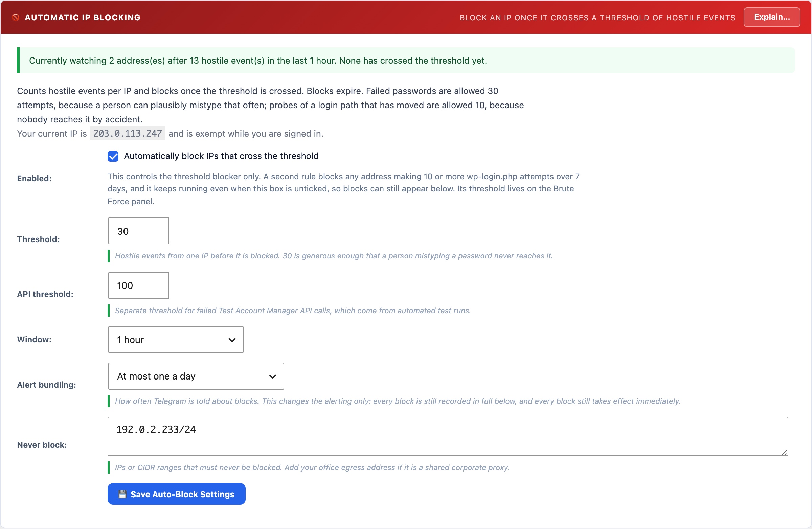The height and width of the screenshot is (529, 812).
Task: Click the hint 'Hostile events from one IP before...'
Action: tap(334, 256)
